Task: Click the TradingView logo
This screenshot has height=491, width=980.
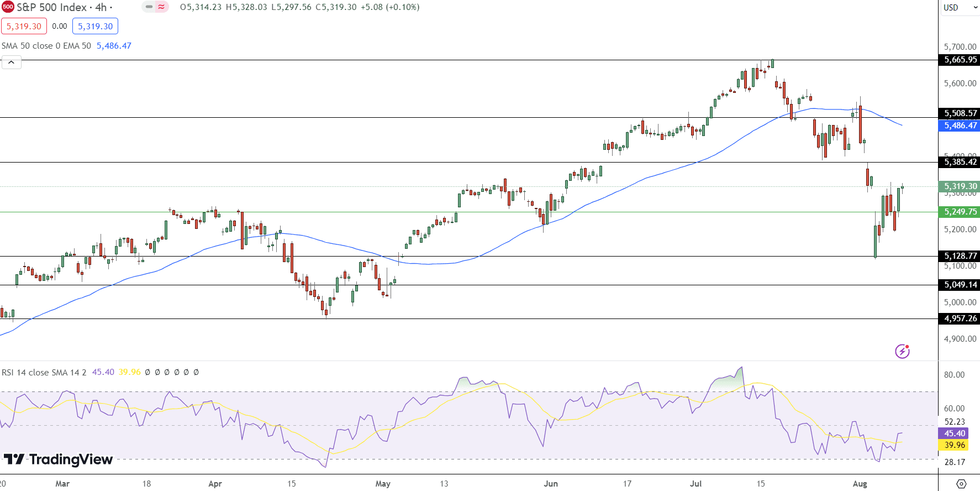Action: (58, 459)
